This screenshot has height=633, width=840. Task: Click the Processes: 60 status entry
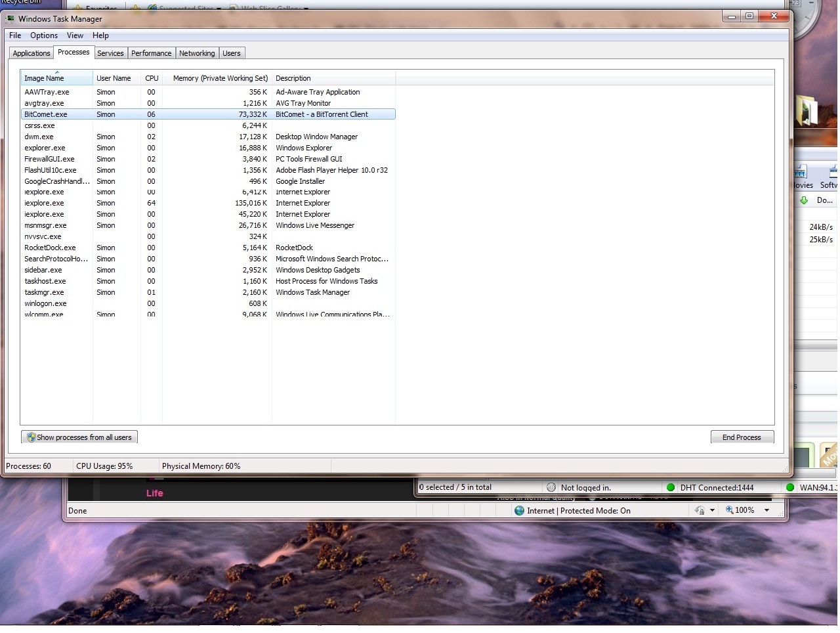[x=28, y=466]
